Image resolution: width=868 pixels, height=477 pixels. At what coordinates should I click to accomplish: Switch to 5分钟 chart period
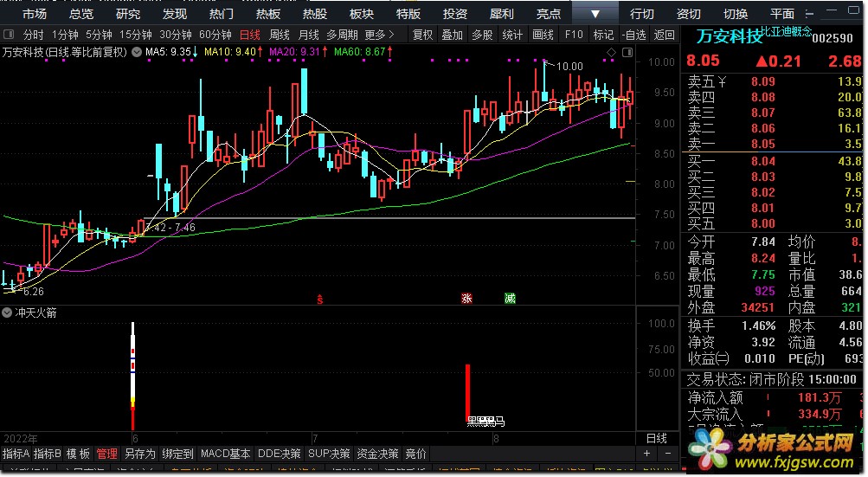[x=99, y=35]
